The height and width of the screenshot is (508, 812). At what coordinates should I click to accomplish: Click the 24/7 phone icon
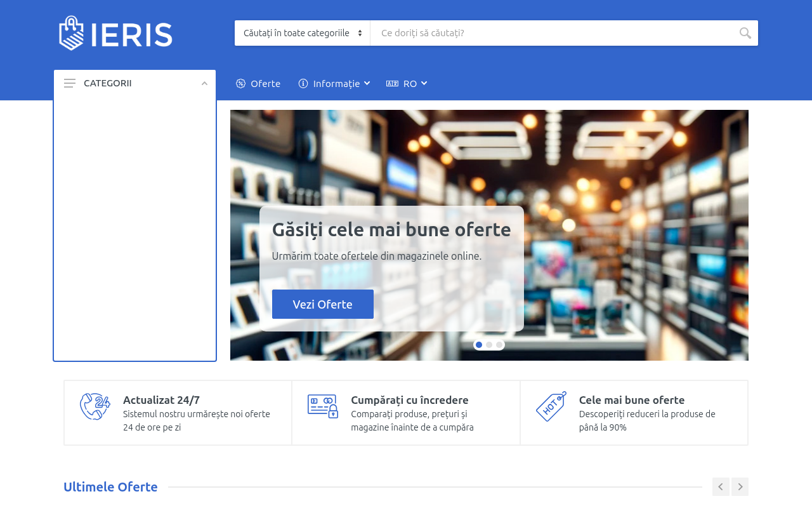[95, 406]
